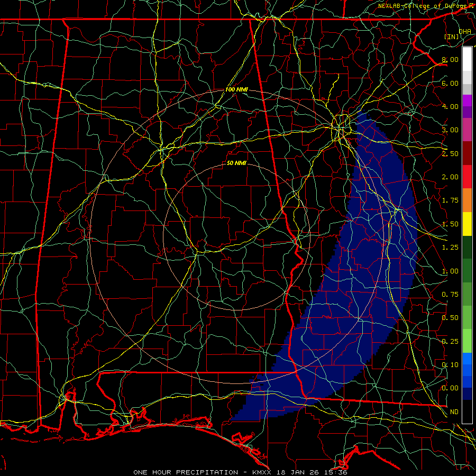Click the "3.00" legend value

point(450,130)
